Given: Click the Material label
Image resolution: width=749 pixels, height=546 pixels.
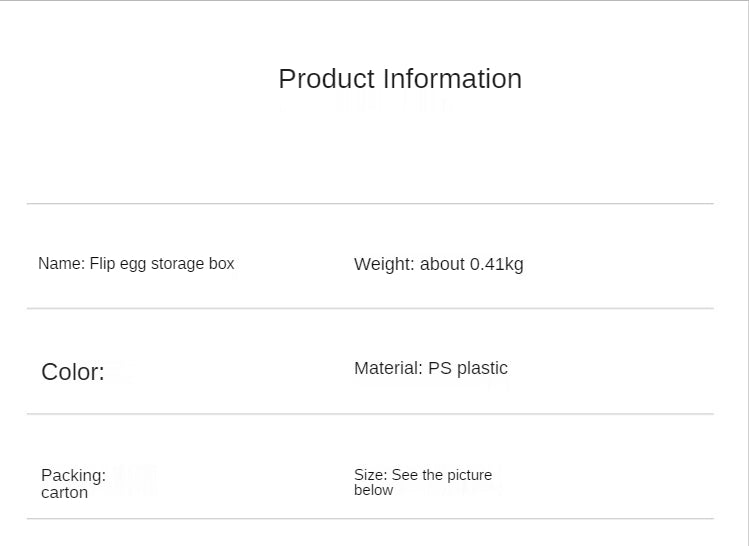Looking at the screenshot, I should pos(388,368).
